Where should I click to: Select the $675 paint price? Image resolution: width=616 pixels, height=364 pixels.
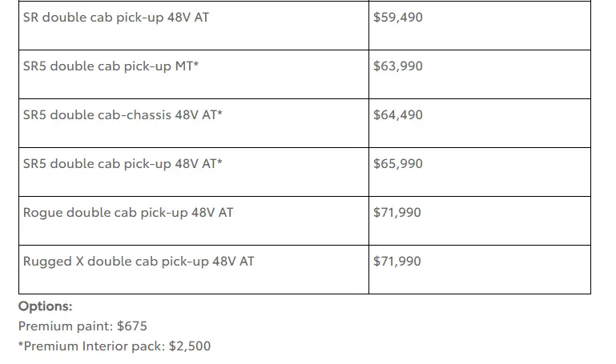click(x=133, y=326)
